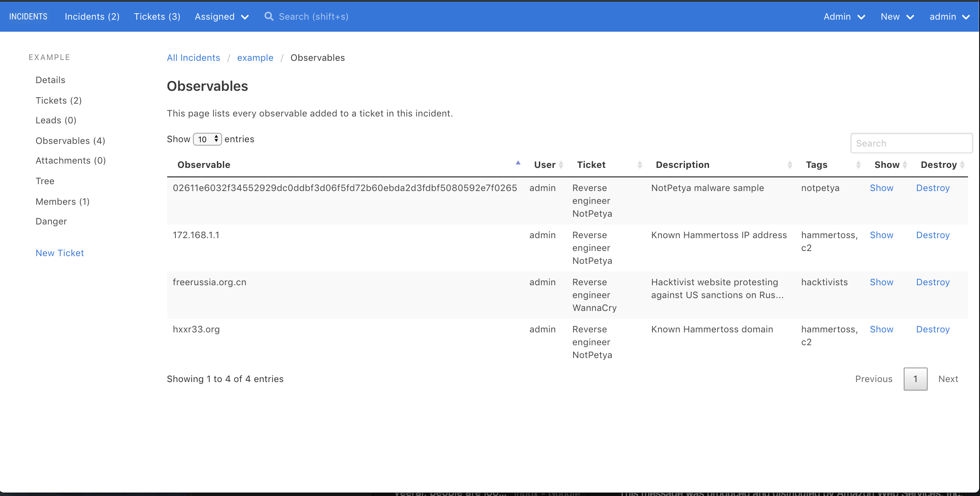Click Known Hammertoss domain description

(712, 329)
